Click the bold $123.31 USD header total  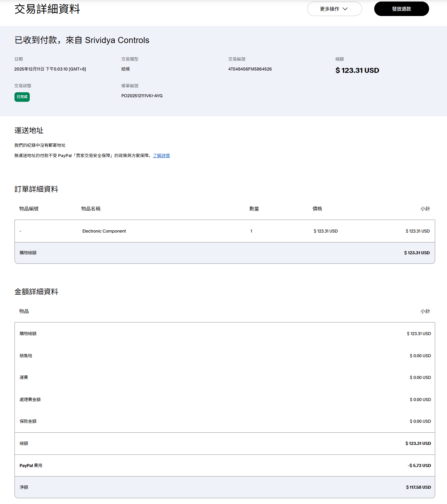click(357, 71)
